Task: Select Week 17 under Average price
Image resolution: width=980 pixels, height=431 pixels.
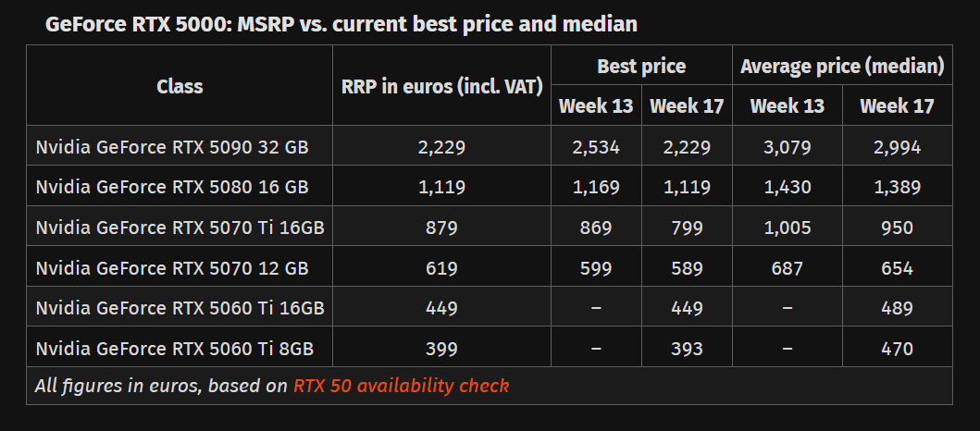Action: (897, 105)
